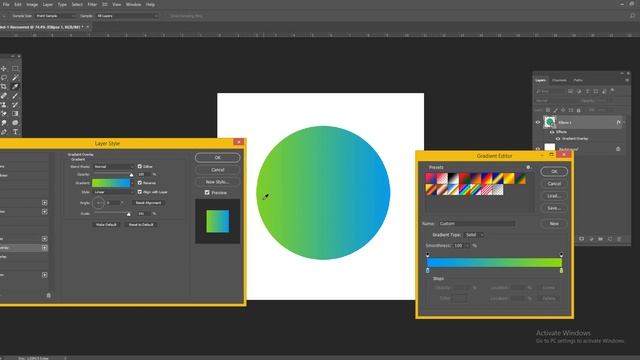Screen dimensions: 640x360
Task: Click the fx icon on Ellipse 1 layer
Action: 618,122
